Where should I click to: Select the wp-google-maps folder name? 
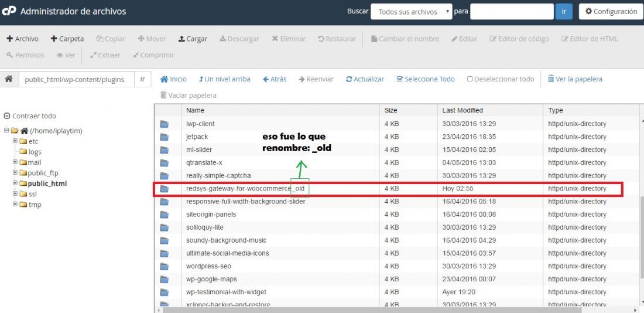(211, 279)
